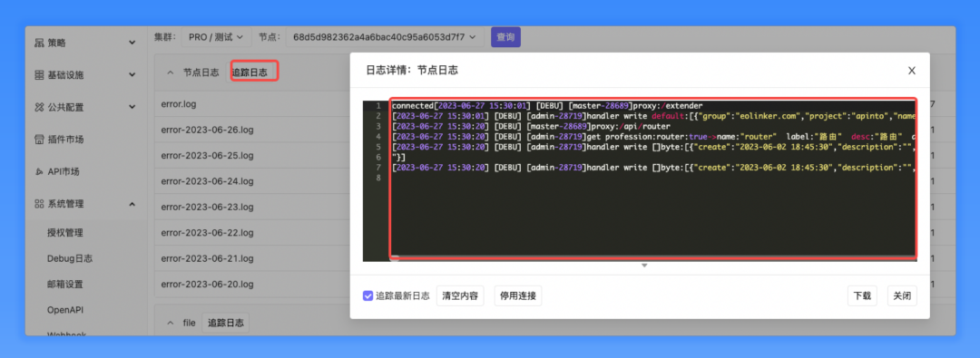Image resolution: width=980 pixels, height=358 pixels.
Task: Open the 集群 PRO / 测试 dropdown
Action: (216, 37)
